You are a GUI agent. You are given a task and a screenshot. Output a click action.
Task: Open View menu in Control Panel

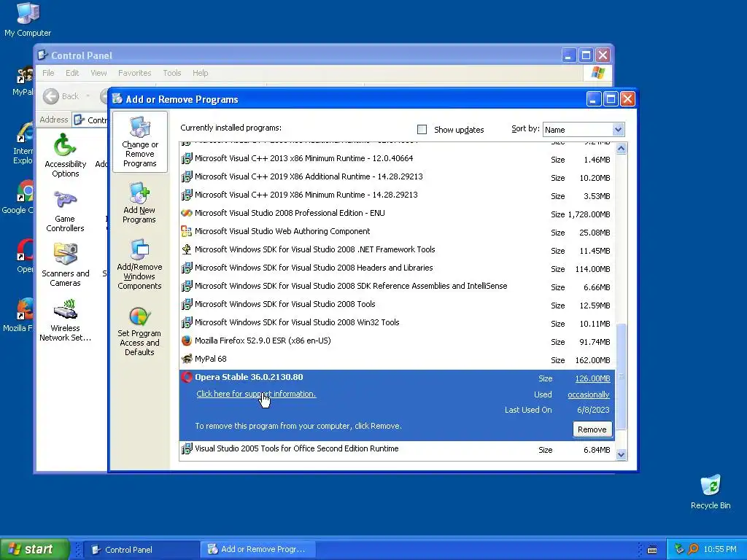click(x=98, y=73)
